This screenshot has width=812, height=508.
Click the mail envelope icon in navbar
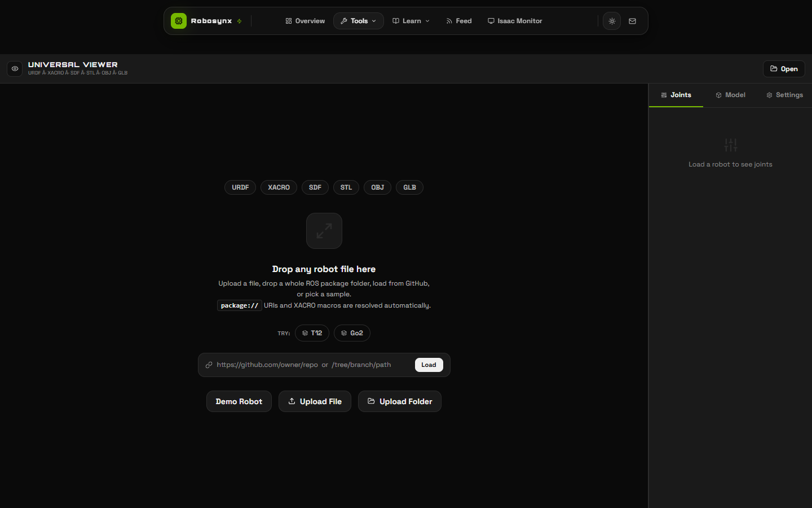(x=632, y=21)
